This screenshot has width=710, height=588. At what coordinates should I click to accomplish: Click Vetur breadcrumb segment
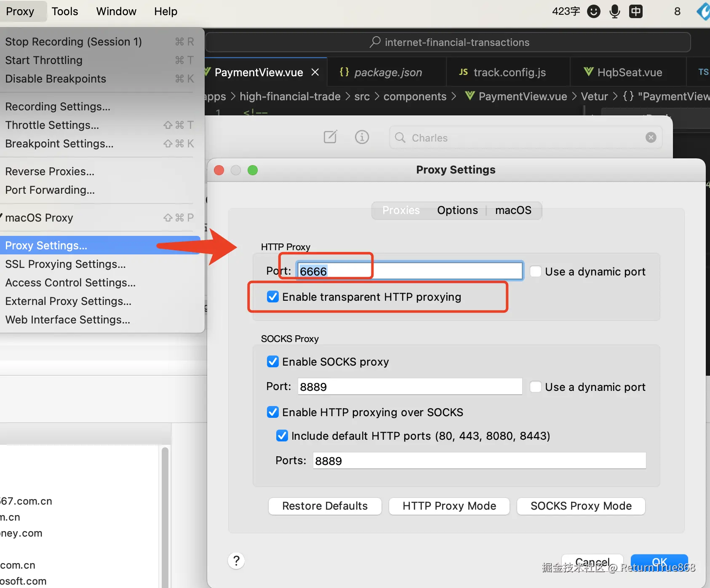(595, 96)
